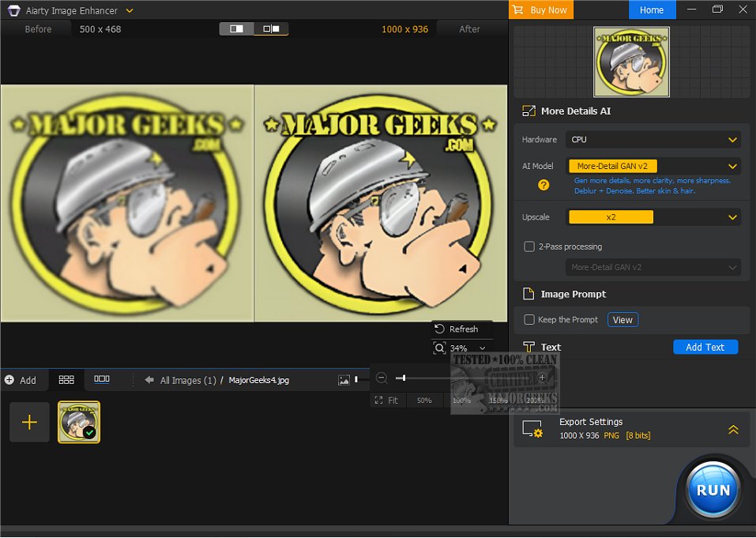Image resolution: width=756 pixels, height=538 pixels.
Task: Enable the 2-Pass processing checkbox
Action: click(529, 246)
